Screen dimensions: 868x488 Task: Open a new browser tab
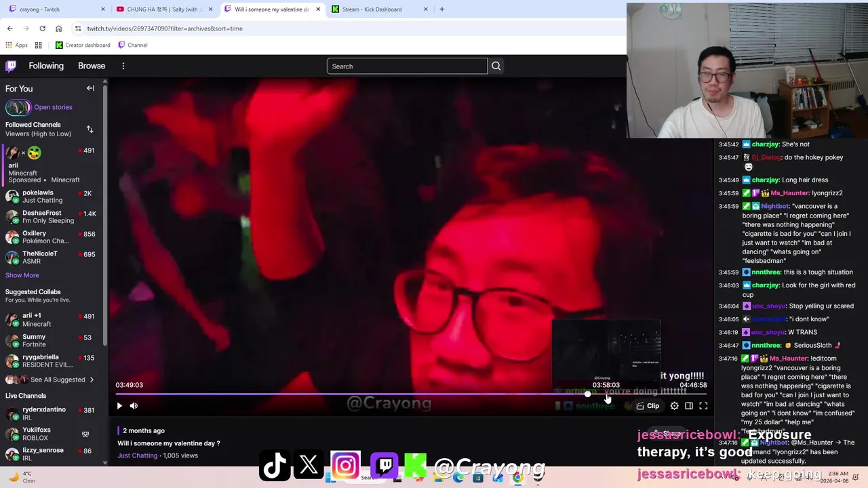click(442, 9)
